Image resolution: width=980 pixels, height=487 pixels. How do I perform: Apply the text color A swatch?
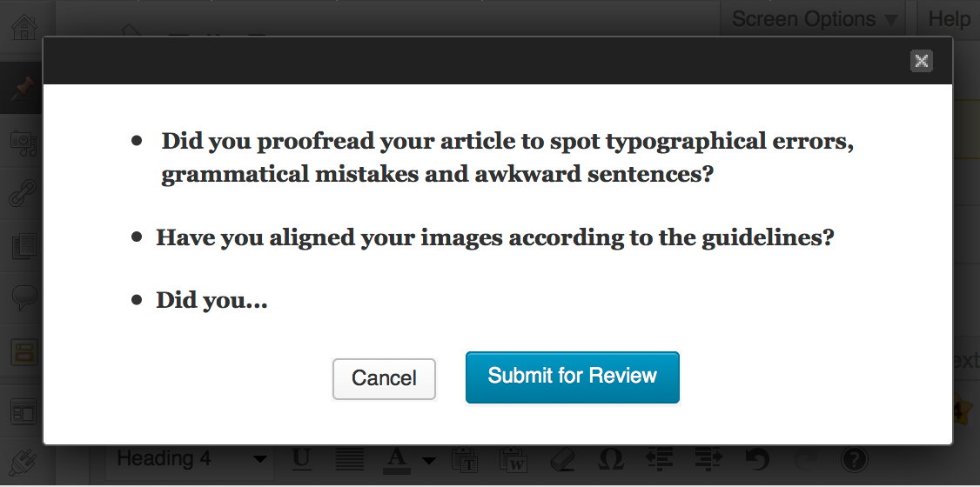coord(396,460)
